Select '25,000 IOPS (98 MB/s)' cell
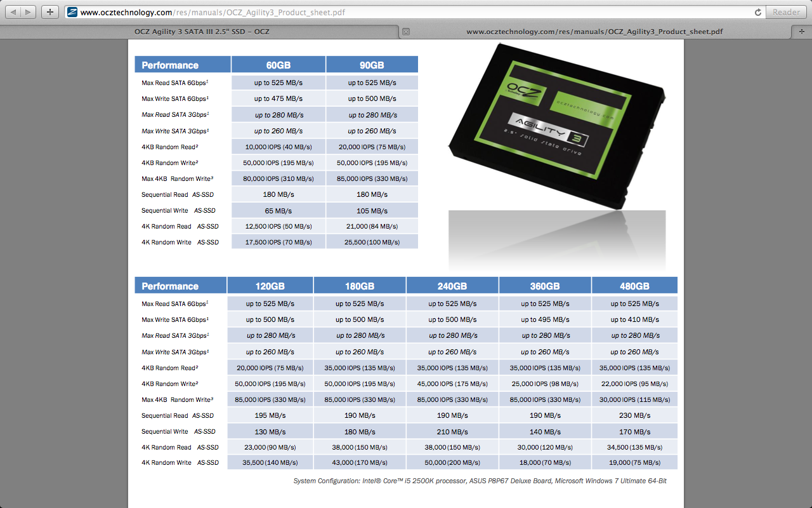Image resolution: width=812 pixels, height=508 pixels. click(x=545, y=384)
